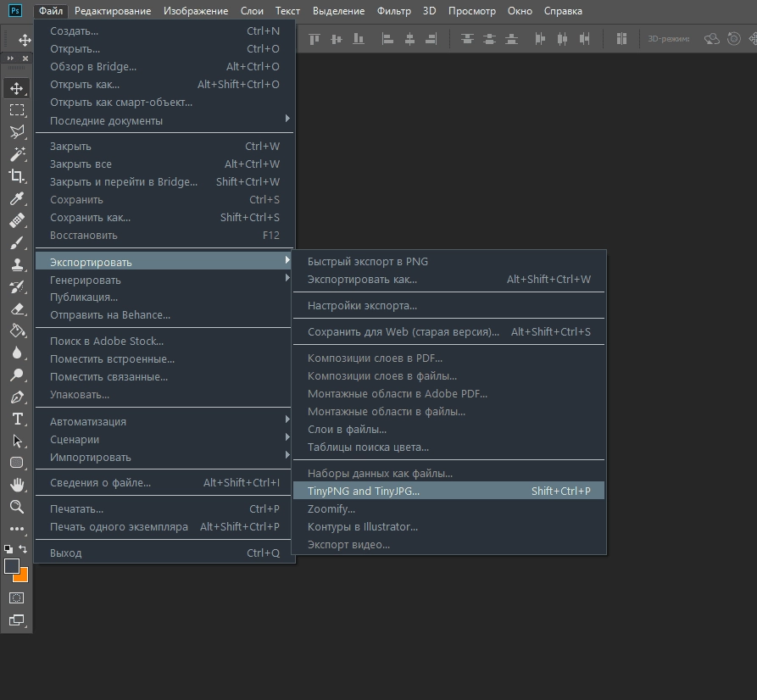Viewport: 757px width, 700px height.
Task: Open the Справка menu
Action: click(x=563, y=11)
